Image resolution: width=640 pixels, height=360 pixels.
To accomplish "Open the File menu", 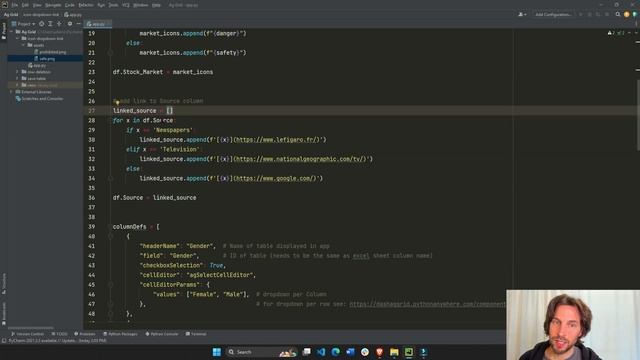I will point(15,5).
